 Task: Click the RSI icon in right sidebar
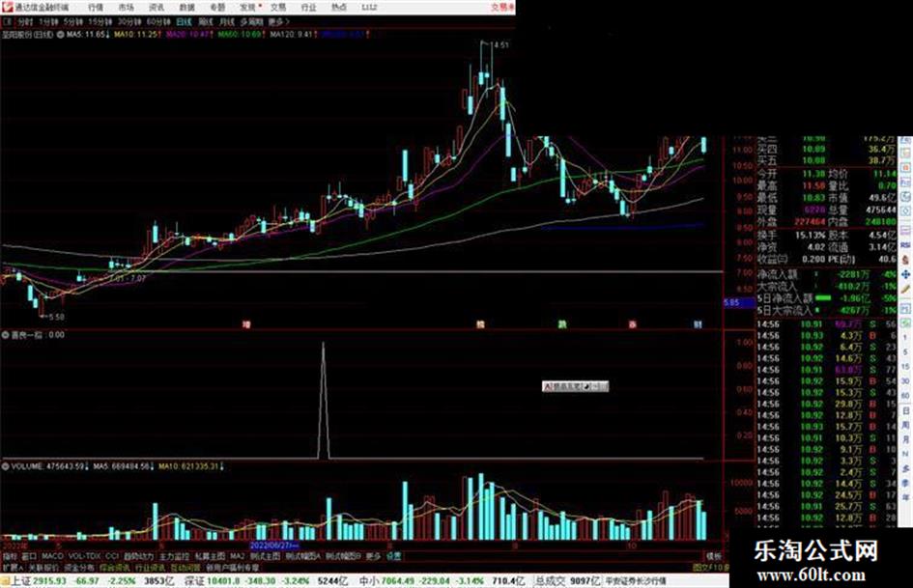[x=905, y=245]
